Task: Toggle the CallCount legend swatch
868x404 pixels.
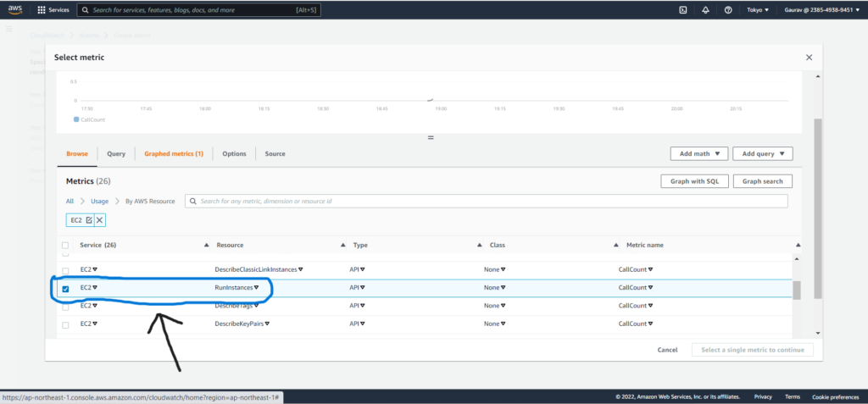Action: coord(75,119)
